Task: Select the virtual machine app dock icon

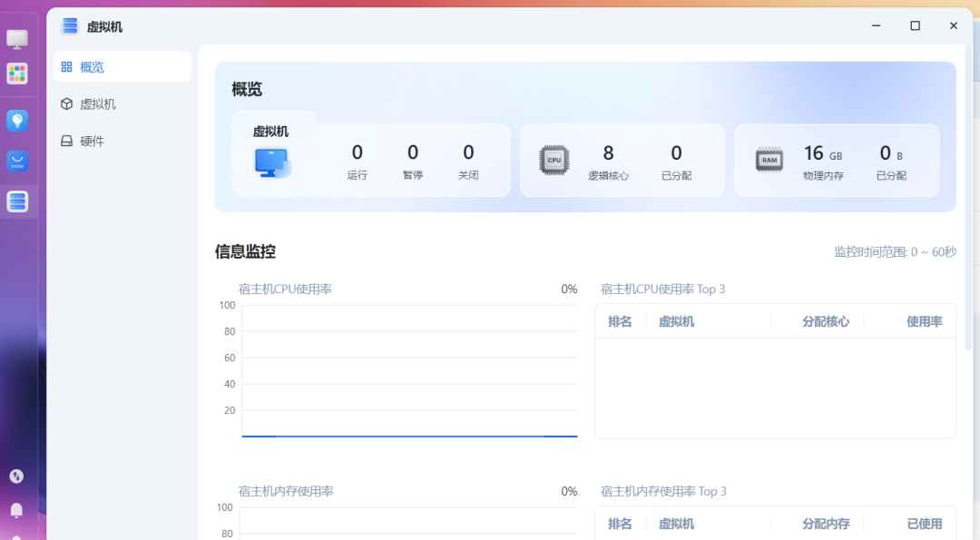Action: coord(17,201)
